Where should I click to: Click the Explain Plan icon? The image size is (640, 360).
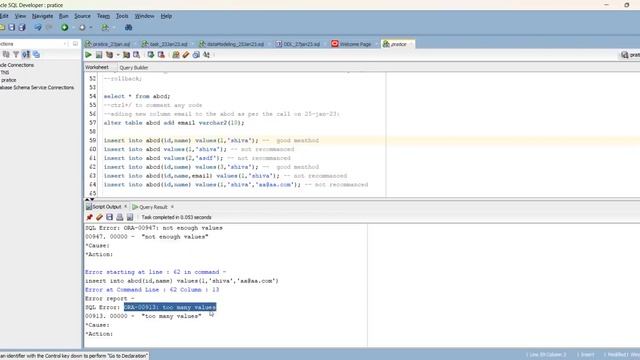(x=109, y=55)
